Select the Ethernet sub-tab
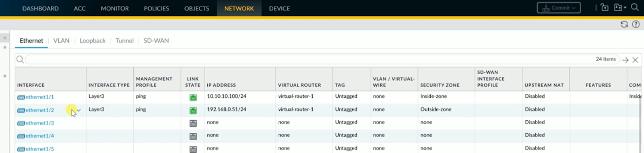The width and height of the screenshot is (644, 153). pyautogui.click(x=31, y=41)
